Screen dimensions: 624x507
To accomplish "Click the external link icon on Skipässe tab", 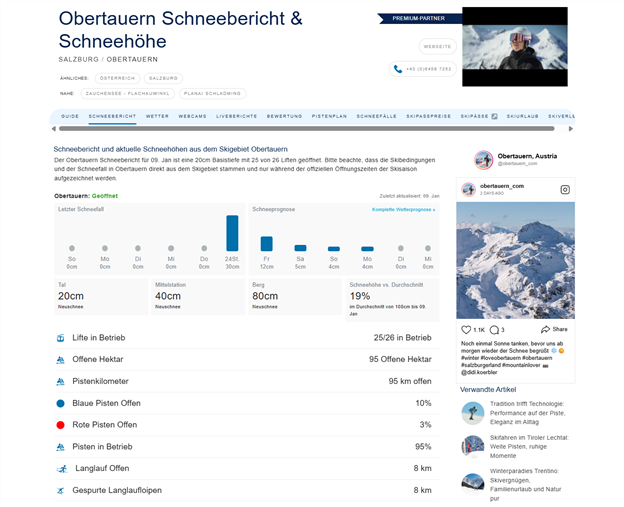I will 494,116.
